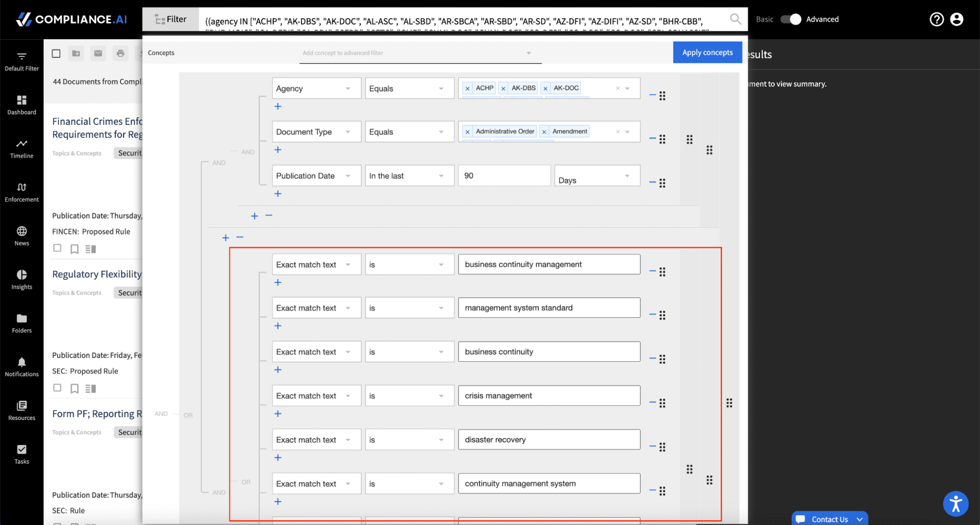
Task: Click the COMPLIANCE.AI logo
Action: [x=72, y=19]
